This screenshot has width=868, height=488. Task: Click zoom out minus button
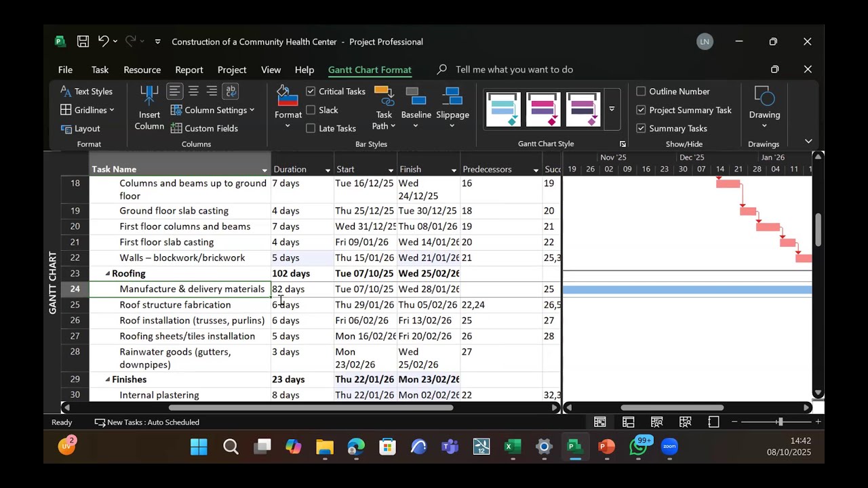(734, 422)
